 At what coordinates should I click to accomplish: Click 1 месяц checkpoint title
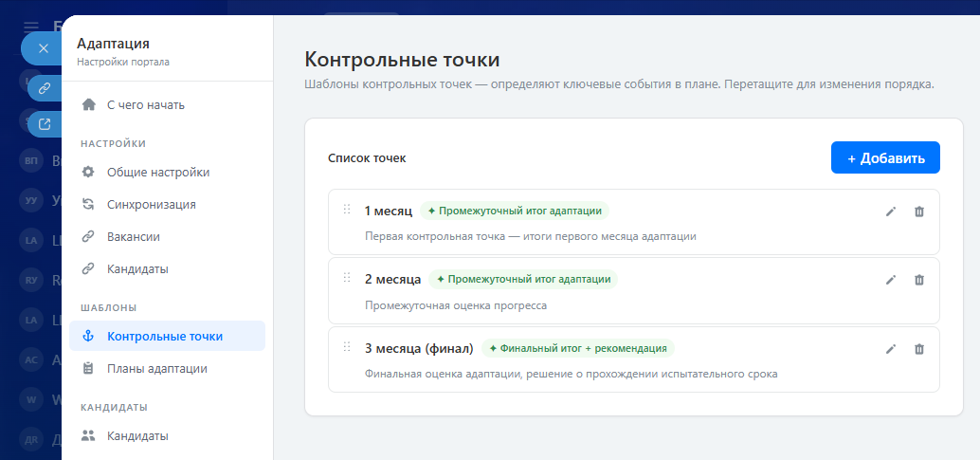click(389, 211)
